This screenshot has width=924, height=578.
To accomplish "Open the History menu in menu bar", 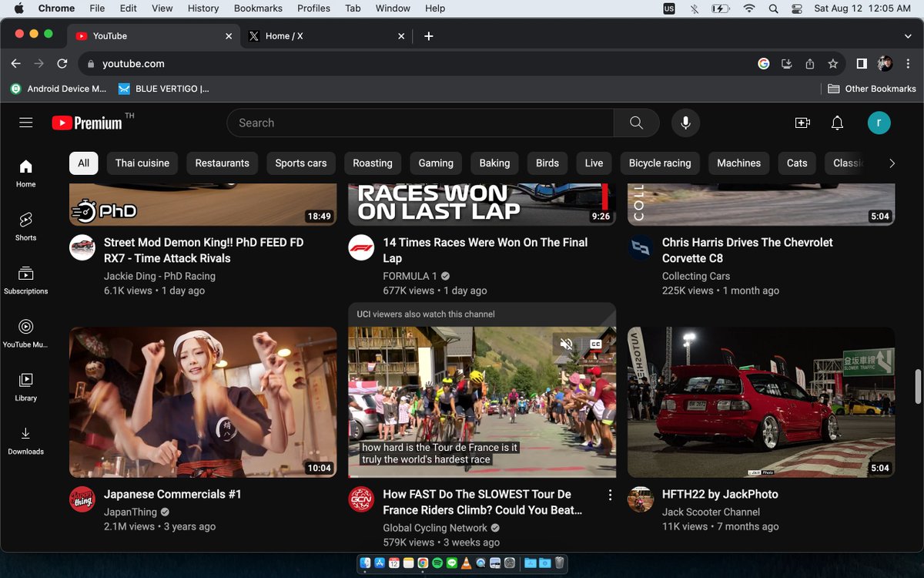I will point(203,8).
